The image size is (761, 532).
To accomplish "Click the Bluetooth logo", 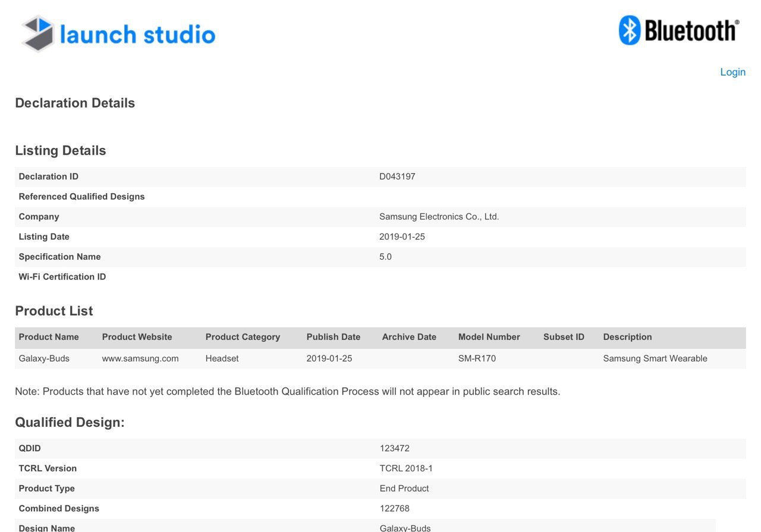I will tap(679, 30).
